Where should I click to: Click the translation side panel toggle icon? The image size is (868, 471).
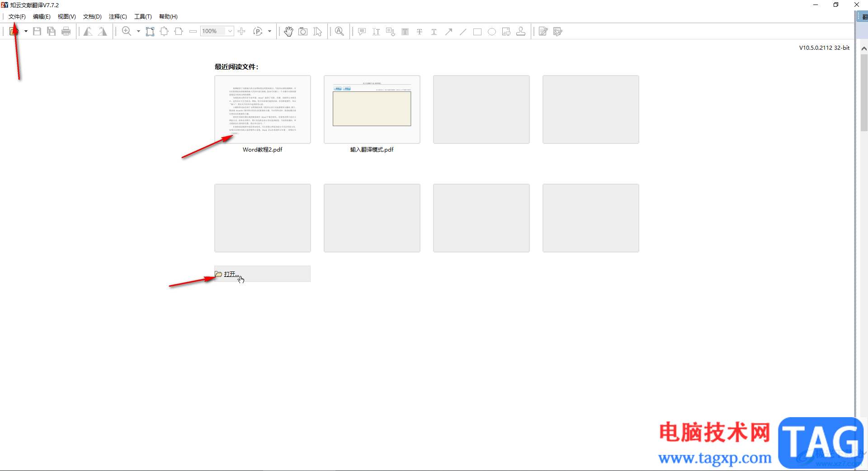pyautogui.click(x=864, y=17)
